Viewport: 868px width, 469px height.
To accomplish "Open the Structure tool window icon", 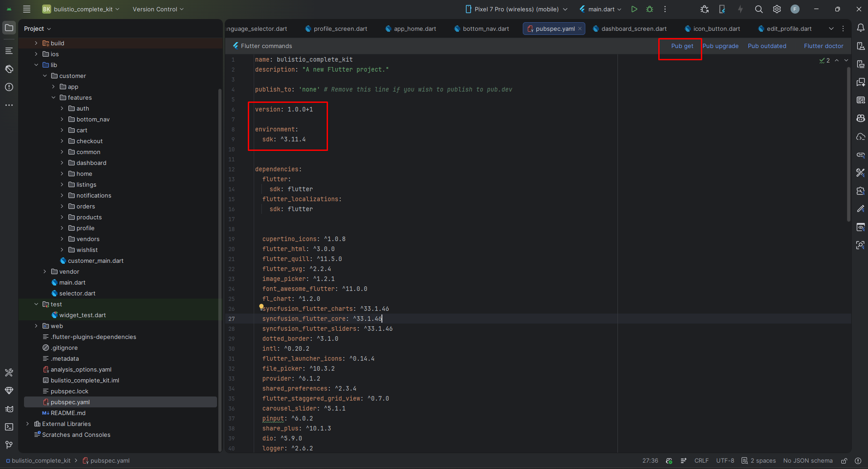I will pos(9,51).
